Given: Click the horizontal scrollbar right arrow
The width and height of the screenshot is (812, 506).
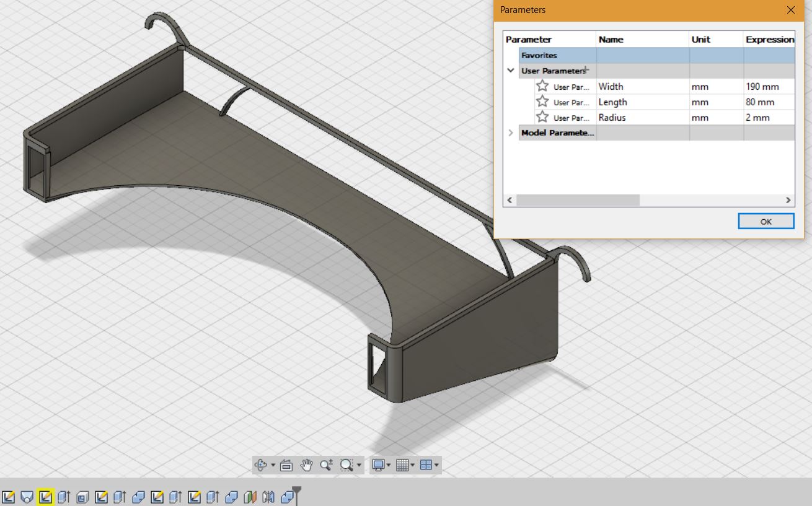Looking at the screenshot, I should point(788,200).
